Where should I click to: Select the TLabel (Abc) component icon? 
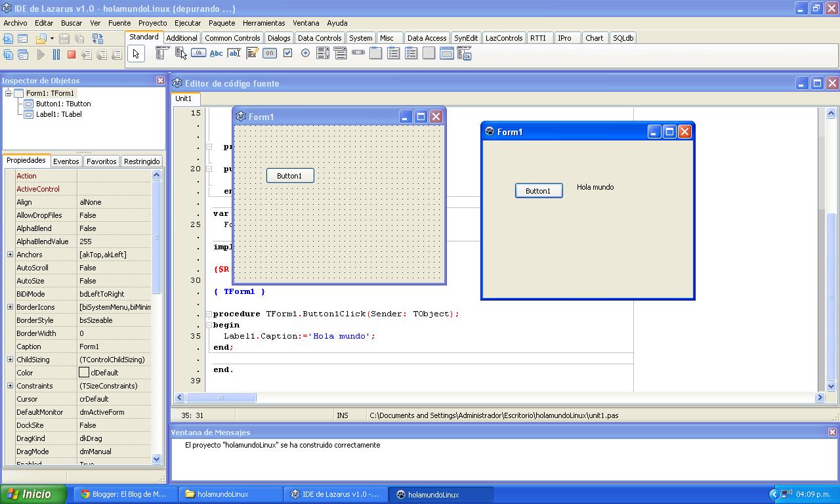point(216,54)
